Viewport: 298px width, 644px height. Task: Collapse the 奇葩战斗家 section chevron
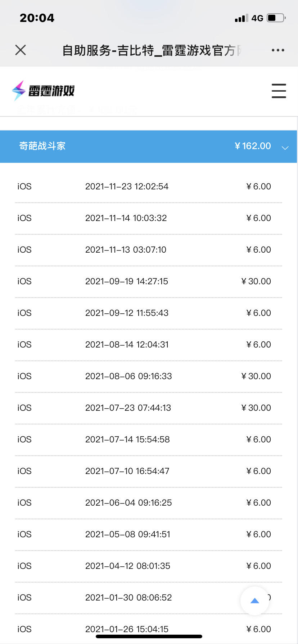[285, 147]
